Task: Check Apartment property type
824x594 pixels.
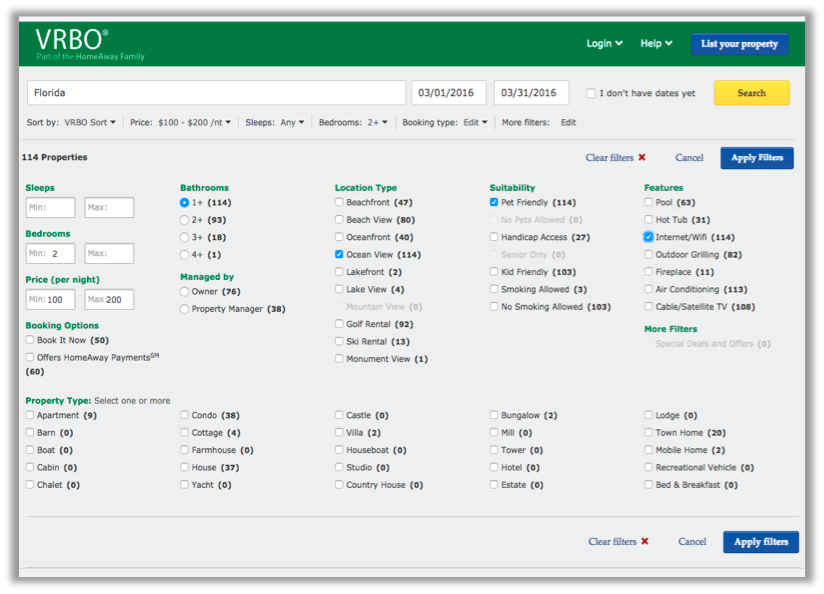Action: coord(30,415)
